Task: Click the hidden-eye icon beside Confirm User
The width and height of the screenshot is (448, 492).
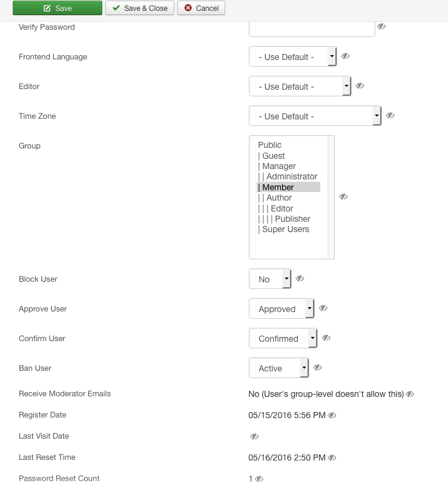Action: click(x=326, y=338)
